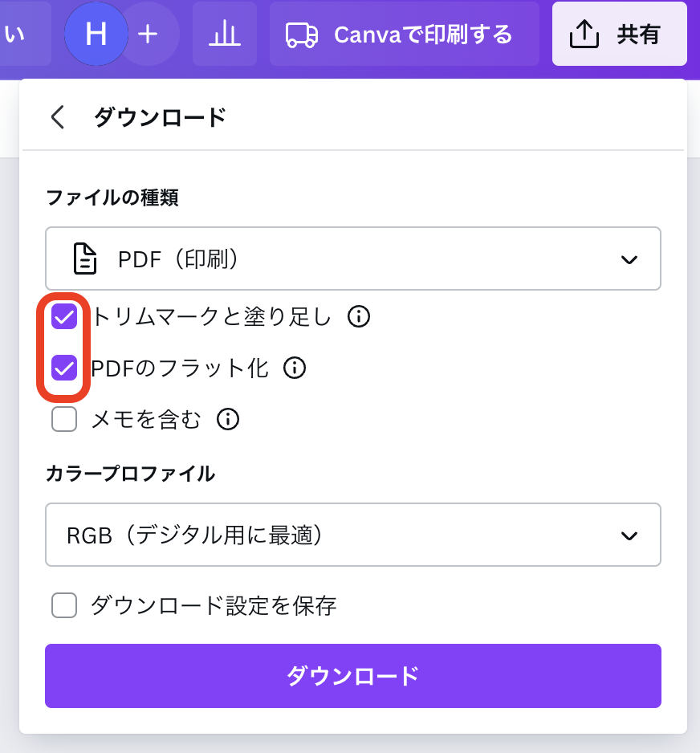Click the Canvaで印刷する menu button
Screen dimensions: 700x753
tap(404, 34)
